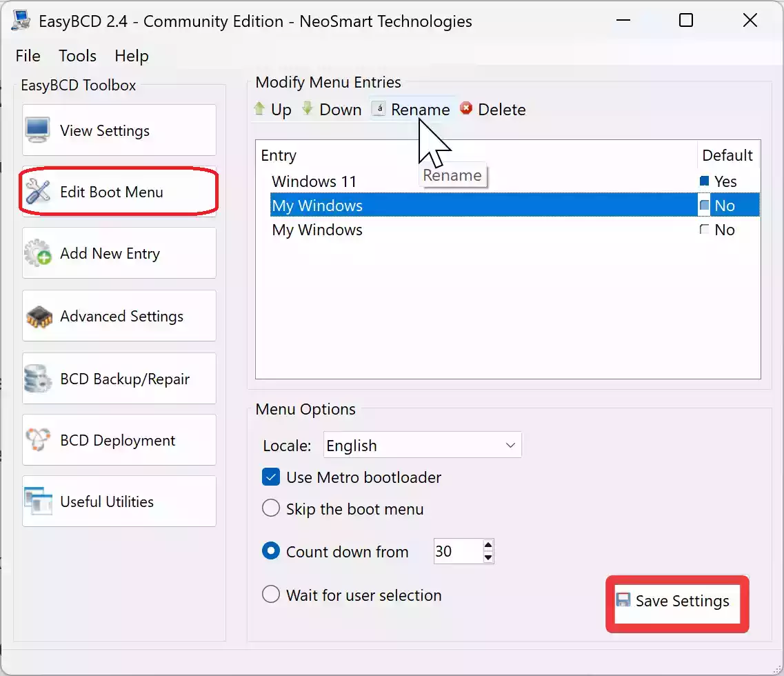
Task: Open BCD Backup/Repair tools
Action: coord(119,379)
